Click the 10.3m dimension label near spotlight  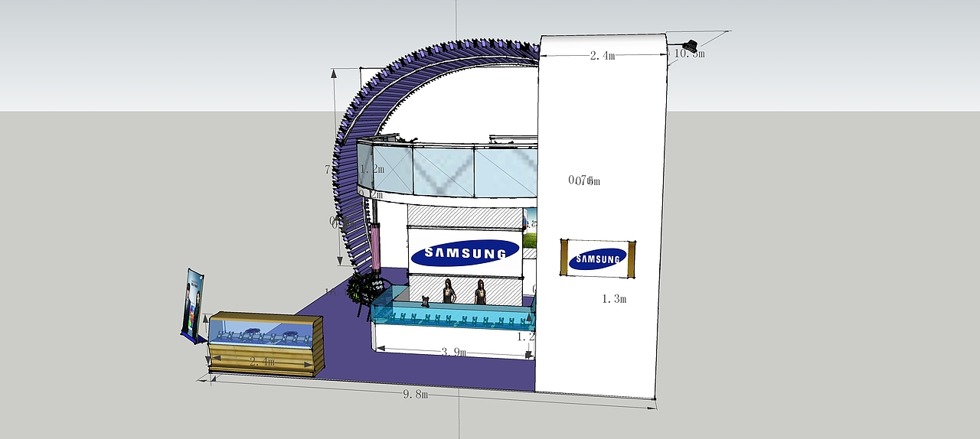689,54
